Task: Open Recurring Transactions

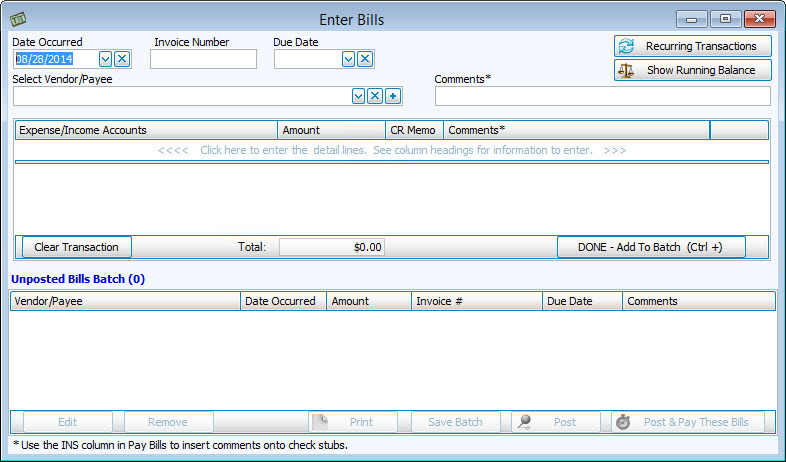Action: (x=692, y=46)
